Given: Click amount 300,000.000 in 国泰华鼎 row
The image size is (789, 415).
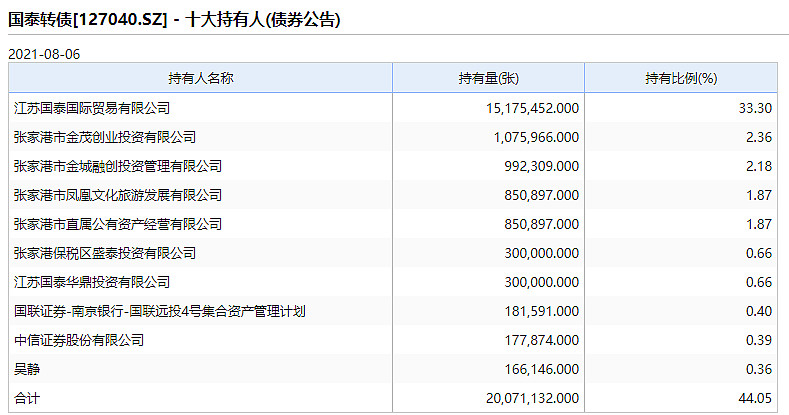Looking at the screenshot, I should [541, 282].
